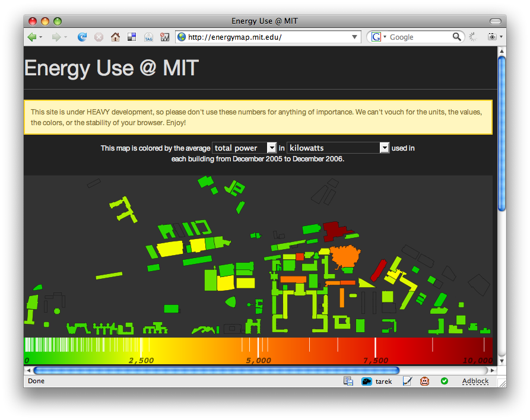Expand the camera icon dropdown arrow
The width and height of the screenshot is (530, 420).
coord(502,37)
